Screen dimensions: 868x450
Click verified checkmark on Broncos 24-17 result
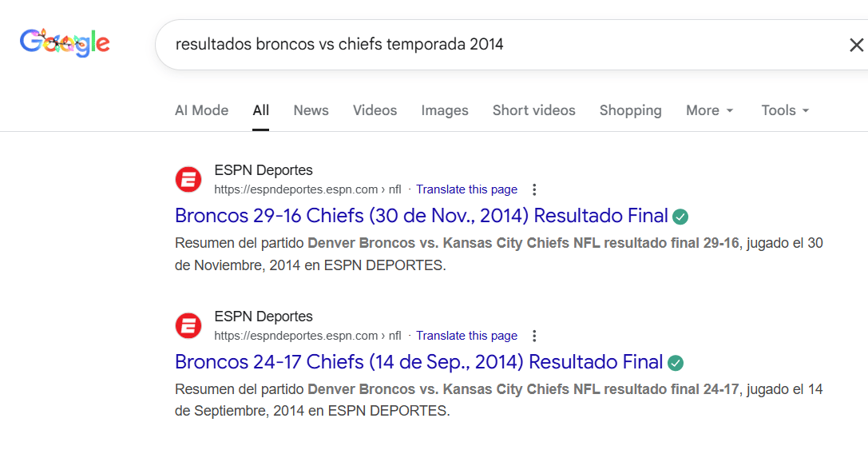(x=676, y=362)
